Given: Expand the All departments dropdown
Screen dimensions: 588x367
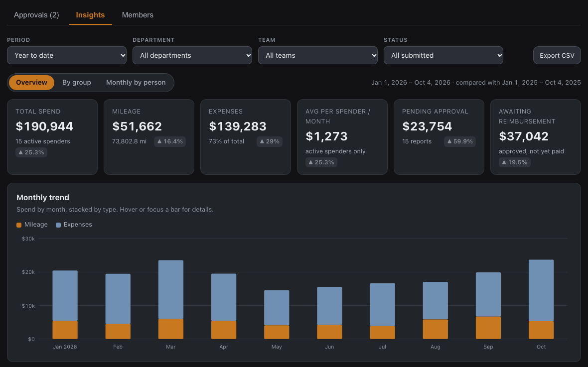Looking at the screenshot, I should click(x=192, y=55).
